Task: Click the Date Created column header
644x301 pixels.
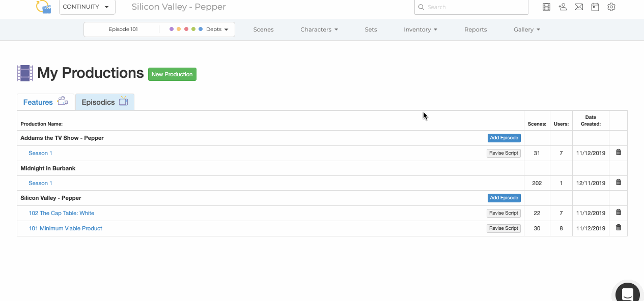Action: (591, 121)
